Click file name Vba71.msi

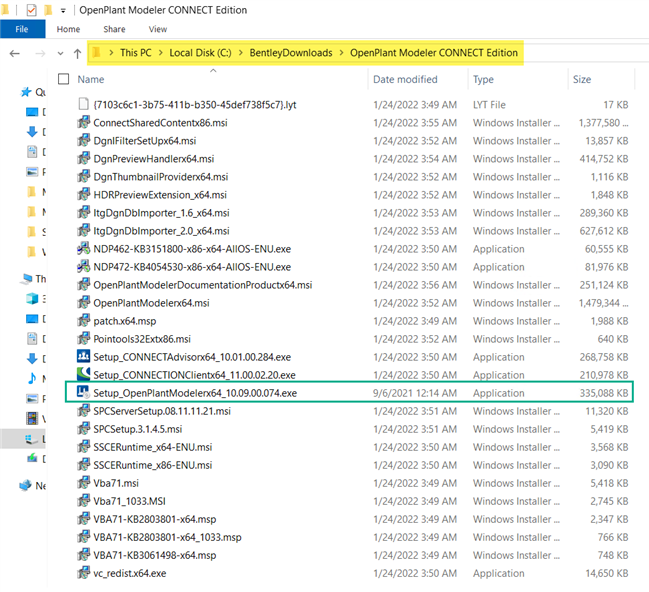(x=116, y=483)
